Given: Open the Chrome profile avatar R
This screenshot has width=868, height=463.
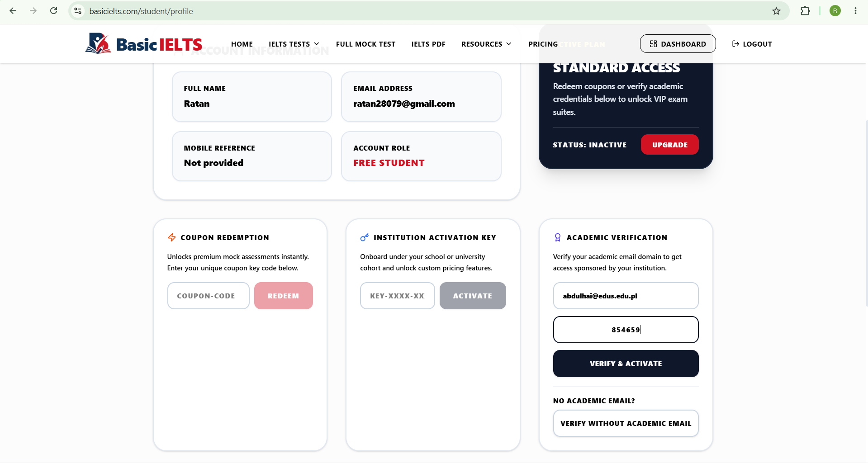Looking at the screenshot, I should [x=835, y=11].
